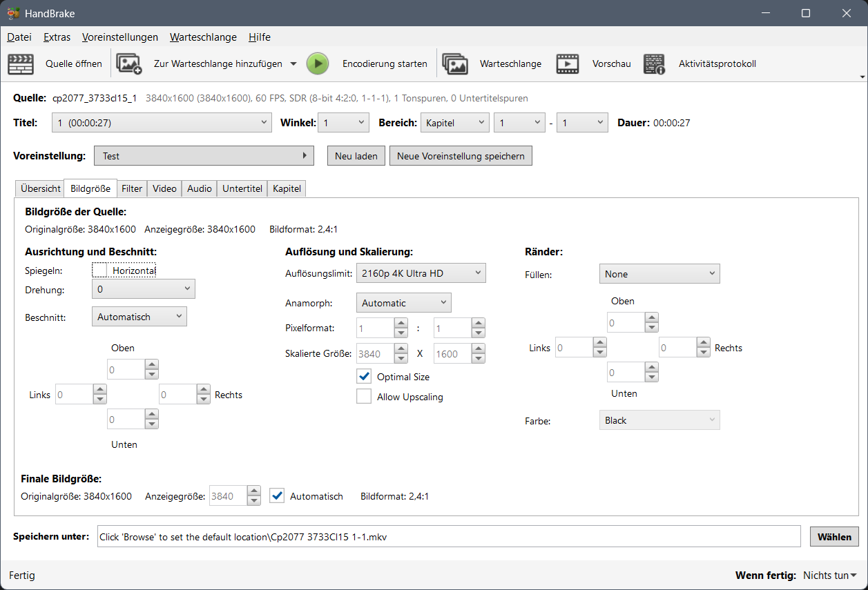Open the Auflösungslimit dropdown
Viewport: 868px width, 590px height.
(x=421, y=273)
